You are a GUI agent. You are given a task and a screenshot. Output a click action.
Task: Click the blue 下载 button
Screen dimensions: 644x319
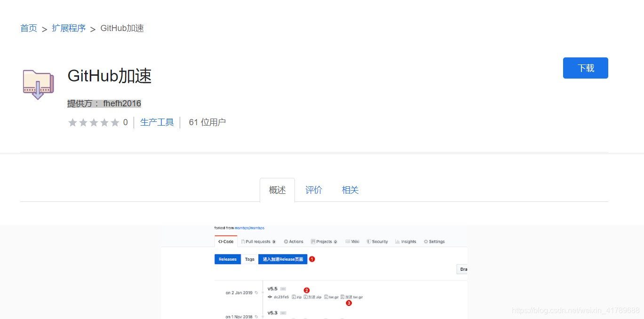[x=586, y=68]
